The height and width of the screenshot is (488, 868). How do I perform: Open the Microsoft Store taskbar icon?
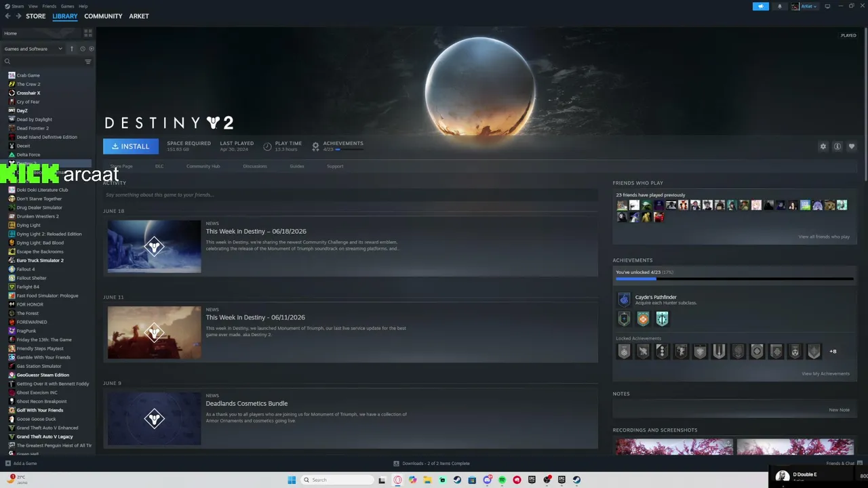472,480
